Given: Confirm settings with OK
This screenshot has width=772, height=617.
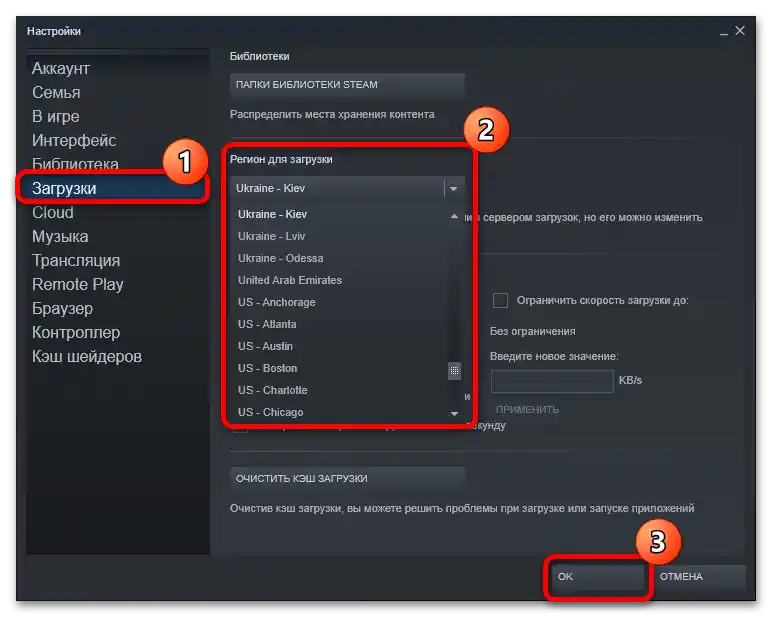Looking at the screenshot, I should (x=597, y=577).
